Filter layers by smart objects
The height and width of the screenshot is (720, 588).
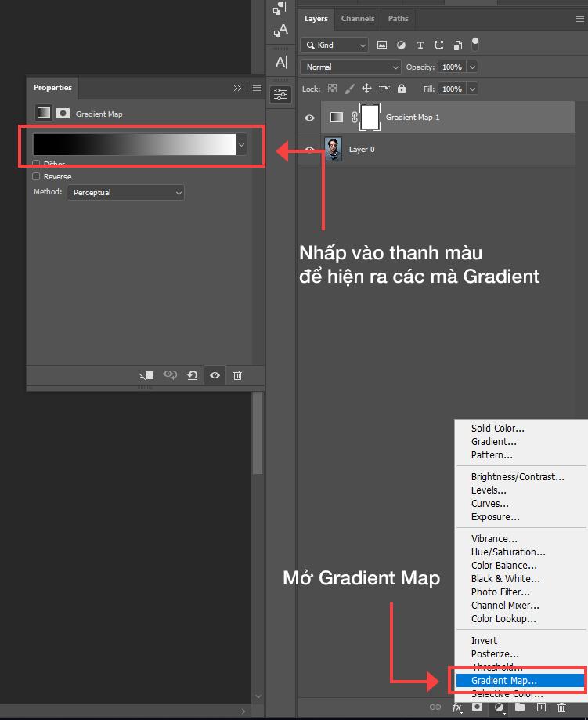(458, 45)
